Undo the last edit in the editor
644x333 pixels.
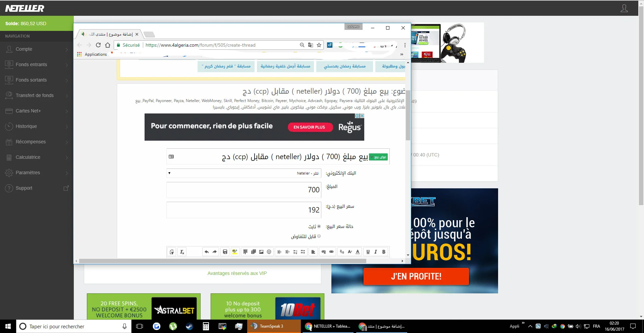pos(207,252)
